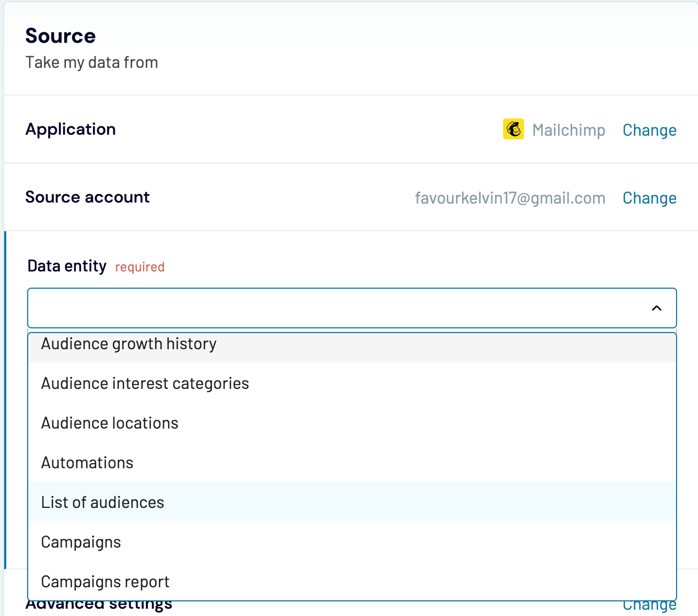Click Change next to Source account
This screenshot has width=698, height=616.
coord(649,198)
